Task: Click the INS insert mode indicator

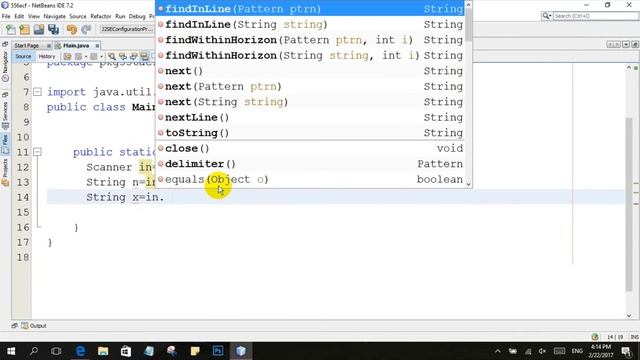Action: click(634, 337)
